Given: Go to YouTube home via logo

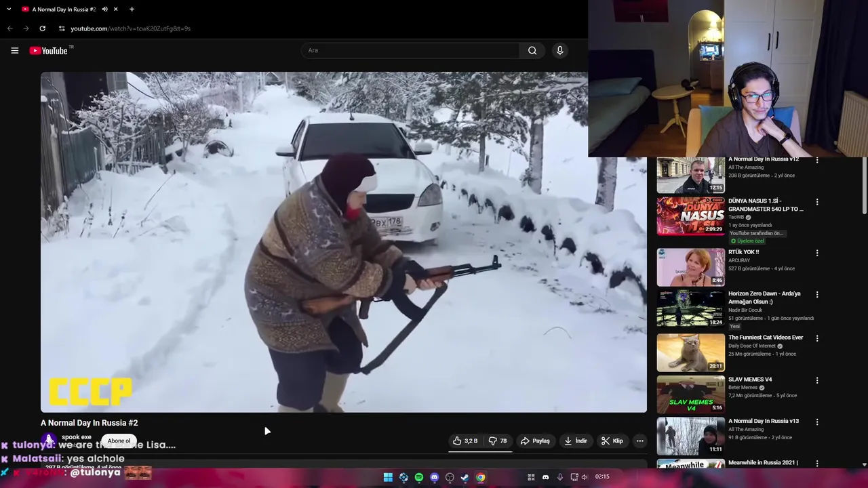Looking at the screenshot, I should [x=49, y=50].
